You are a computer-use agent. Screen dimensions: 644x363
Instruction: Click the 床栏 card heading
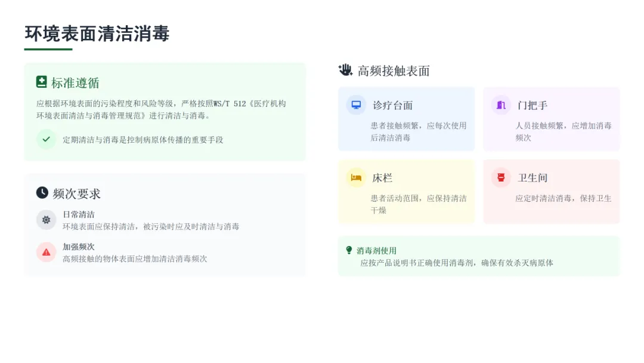coord(382,178)
